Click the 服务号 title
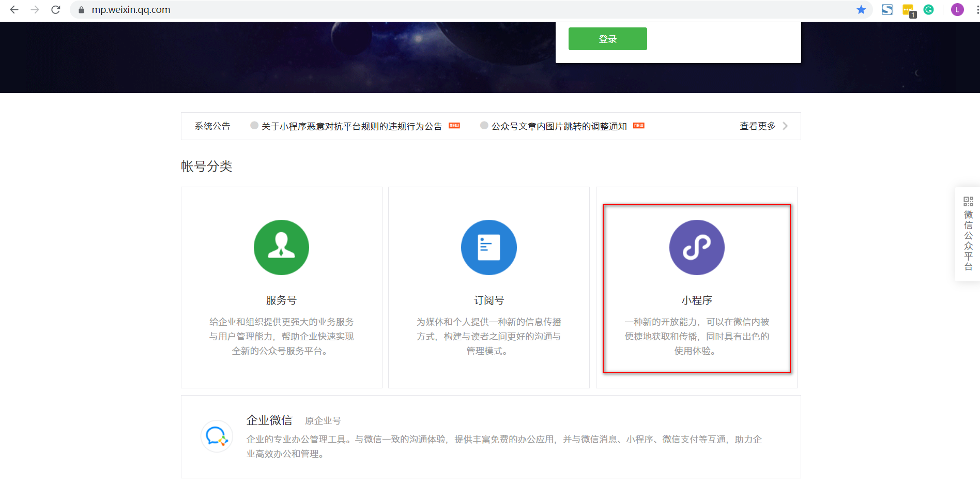This screenshot has height=498, width=980. (281, 300)
